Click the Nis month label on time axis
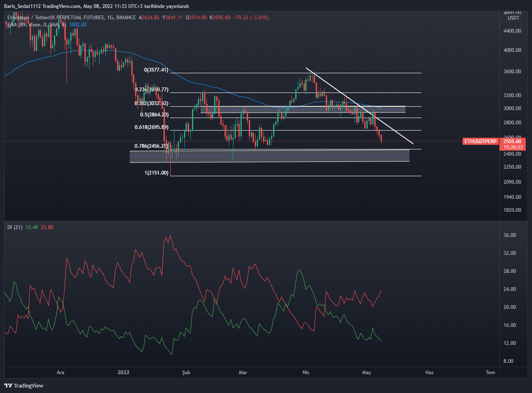532x393 pixels. tap(306, 372)
